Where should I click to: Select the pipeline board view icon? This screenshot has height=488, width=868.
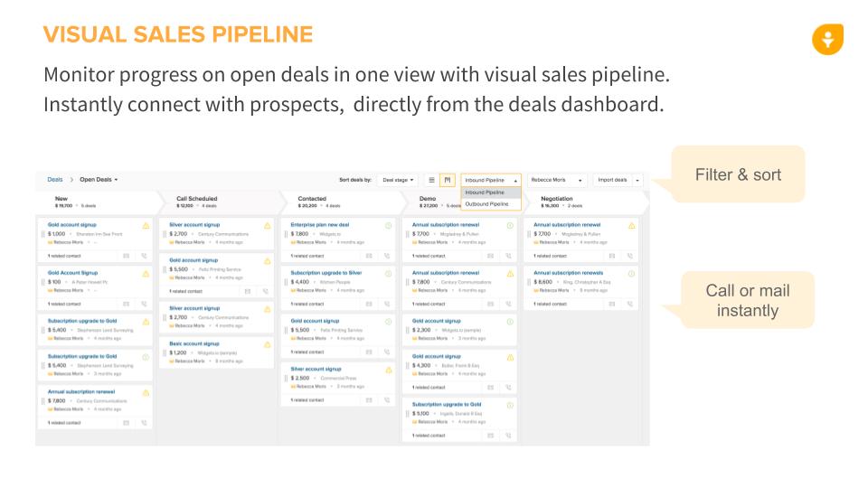[447, 180]
